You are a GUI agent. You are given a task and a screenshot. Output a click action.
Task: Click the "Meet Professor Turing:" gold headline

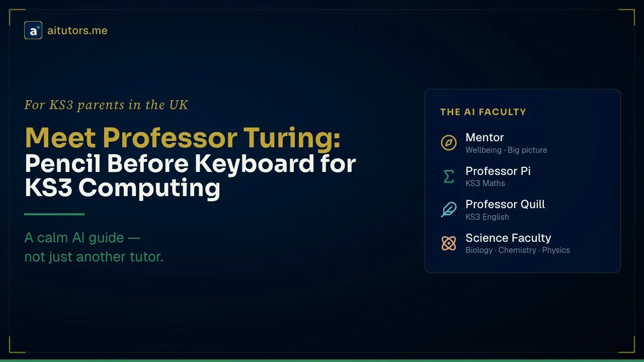click(183, 138)
